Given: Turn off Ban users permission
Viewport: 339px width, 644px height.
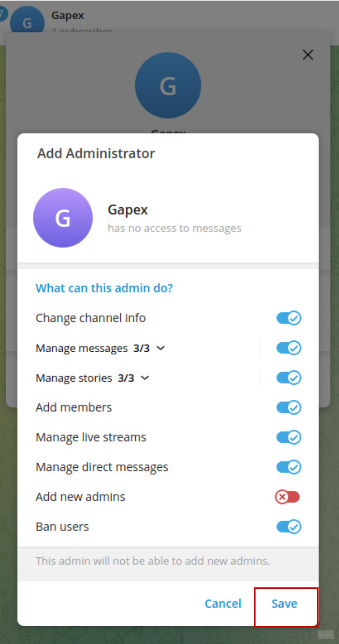Looking at the screenshot, I should 289,527.
